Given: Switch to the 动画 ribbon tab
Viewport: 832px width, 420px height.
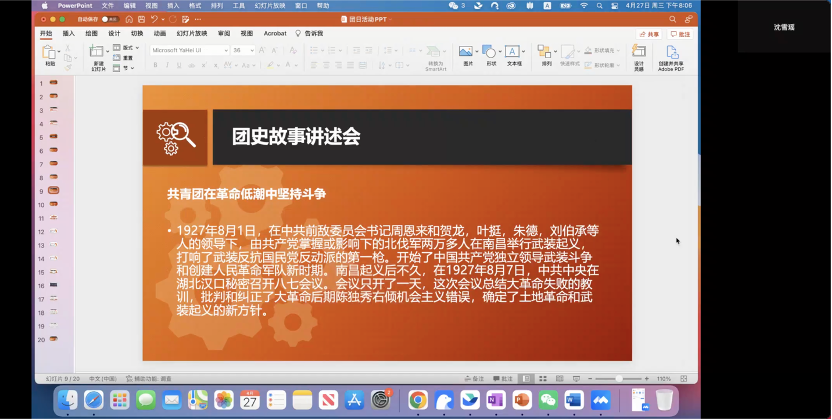Looking at the screenshot, I should click(160, 33).
